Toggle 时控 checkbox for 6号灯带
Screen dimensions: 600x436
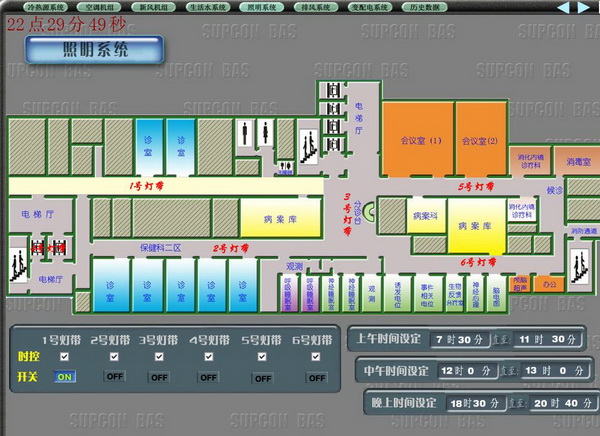coord(316,357)
